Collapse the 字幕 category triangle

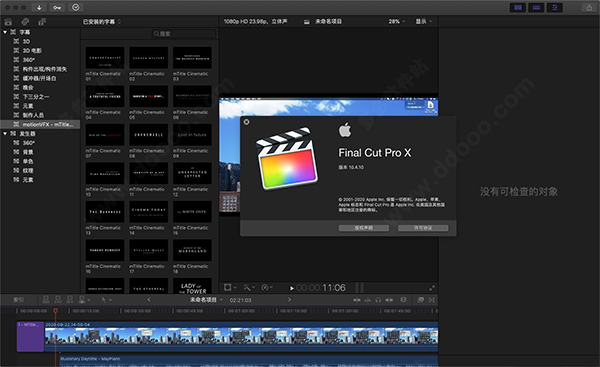5,32
